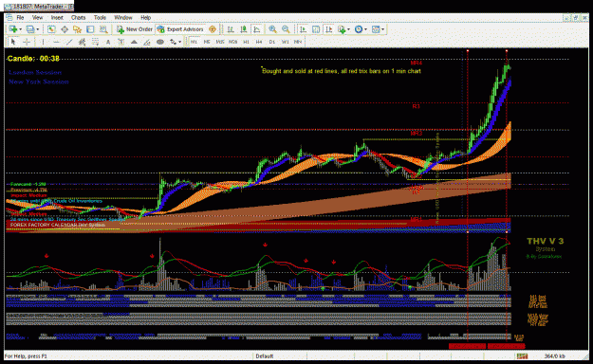Open the Window menu
Screen dimensions: 593x364
(123, 17)
